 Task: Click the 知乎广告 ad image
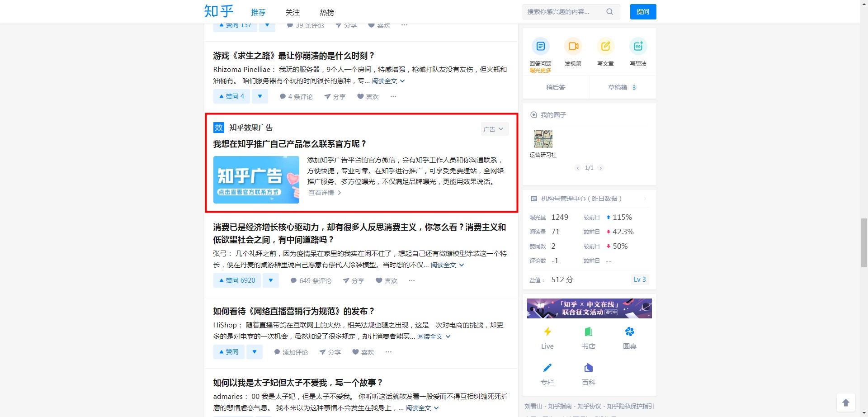(256, 180)
